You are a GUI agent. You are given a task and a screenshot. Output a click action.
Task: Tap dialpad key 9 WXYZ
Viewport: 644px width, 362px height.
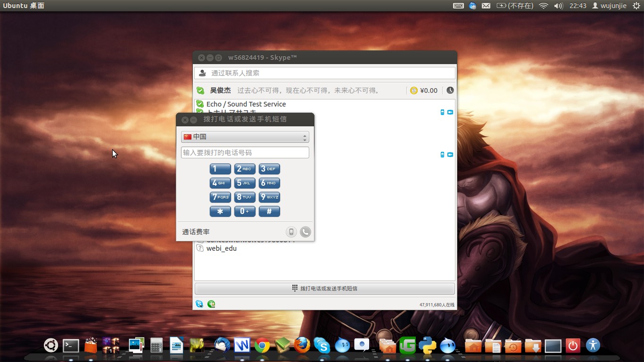pyautogui.click(x=269, y=197)
